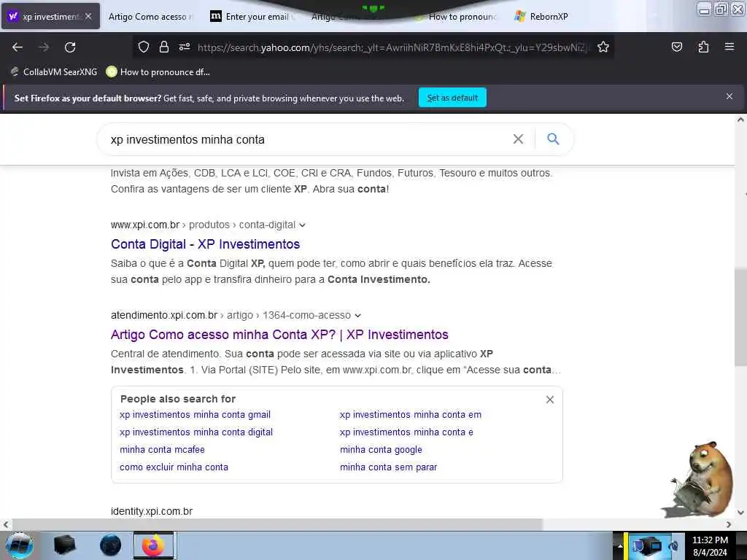This screenshot has height=560, width=747.
Task: Search xp investimentos minha conta digital
Action: click(x=196, y=432)
